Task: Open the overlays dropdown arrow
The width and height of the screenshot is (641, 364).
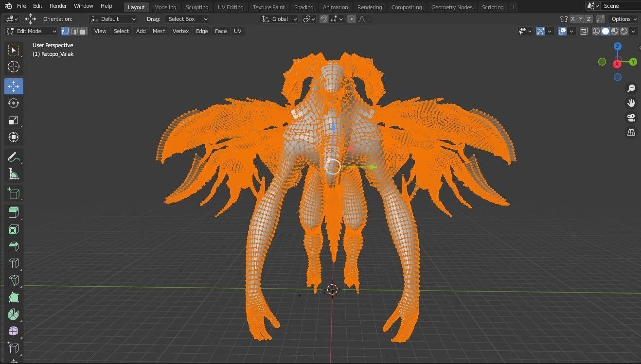Action: (x=571, y=31)
